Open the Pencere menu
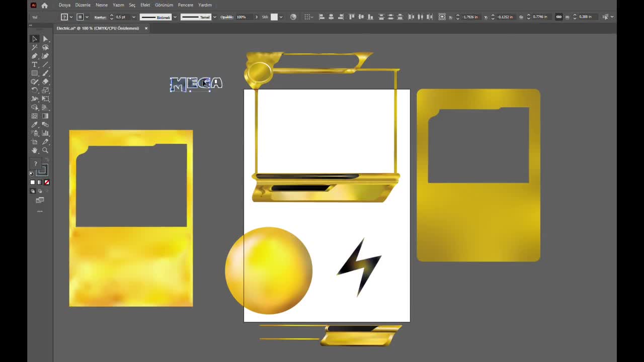This screenshot has height=362, width=644. 186,5
